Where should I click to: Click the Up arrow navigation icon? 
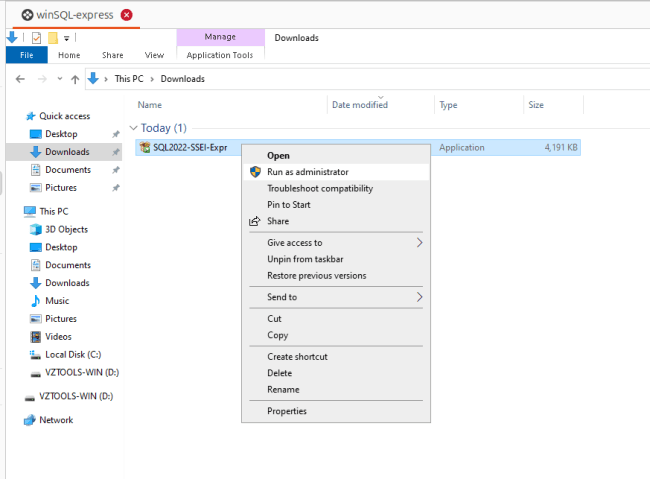(x=75, y=79)
